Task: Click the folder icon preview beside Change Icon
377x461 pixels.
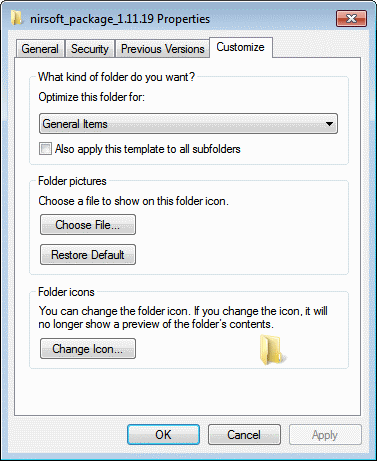Action: [x=273, y=350]
